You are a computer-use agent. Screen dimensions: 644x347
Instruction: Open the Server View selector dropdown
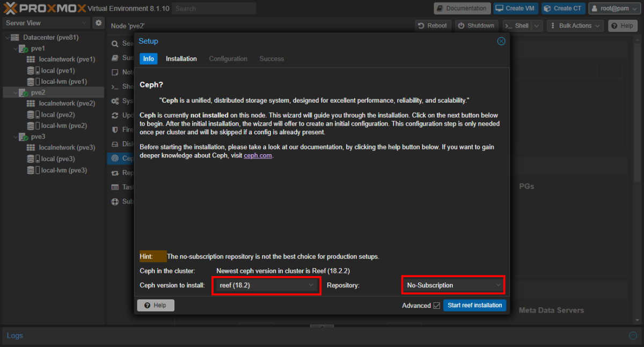pyautogui.click(x=46, y=23)
